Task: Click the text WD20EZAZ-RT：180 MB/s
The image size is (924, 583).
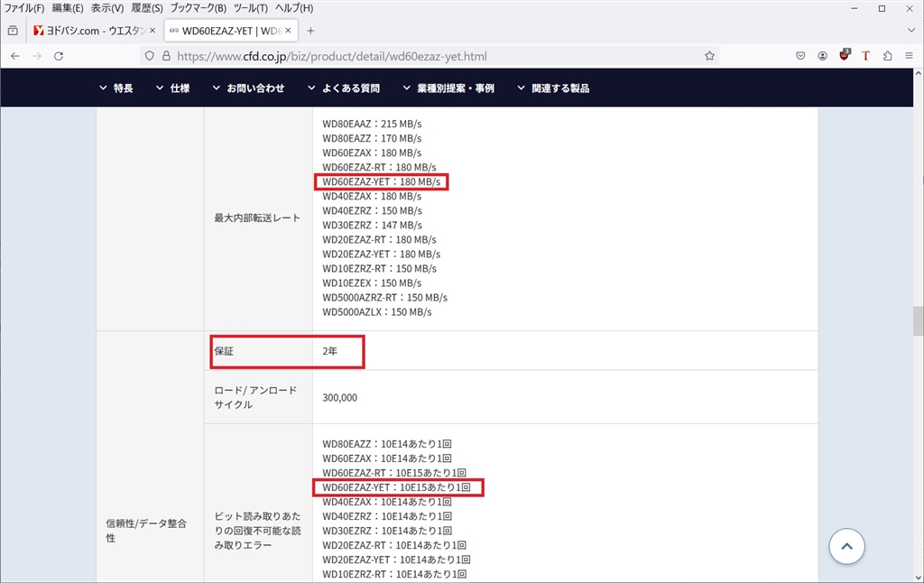Action: coord(379,239)
